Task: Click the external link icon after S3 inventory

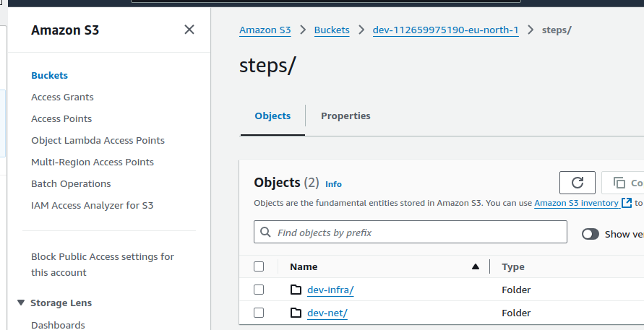Action: 627,203
